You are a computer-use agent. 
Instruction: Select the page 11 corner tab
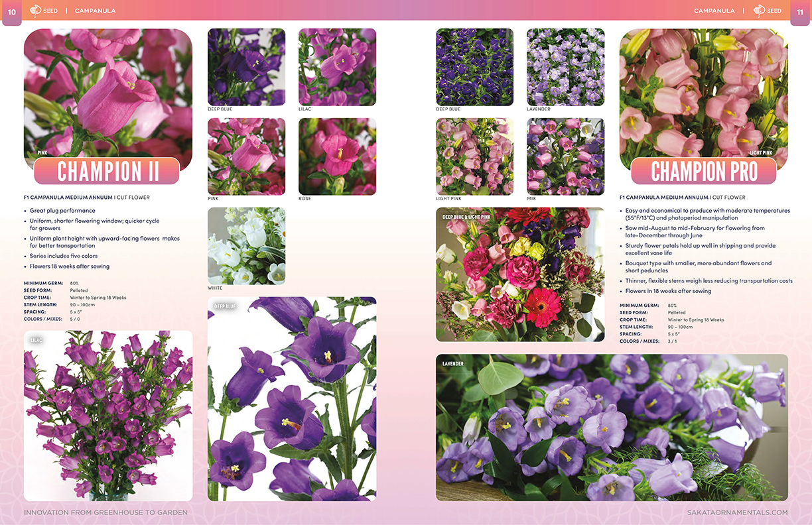(x=800, y=11)
